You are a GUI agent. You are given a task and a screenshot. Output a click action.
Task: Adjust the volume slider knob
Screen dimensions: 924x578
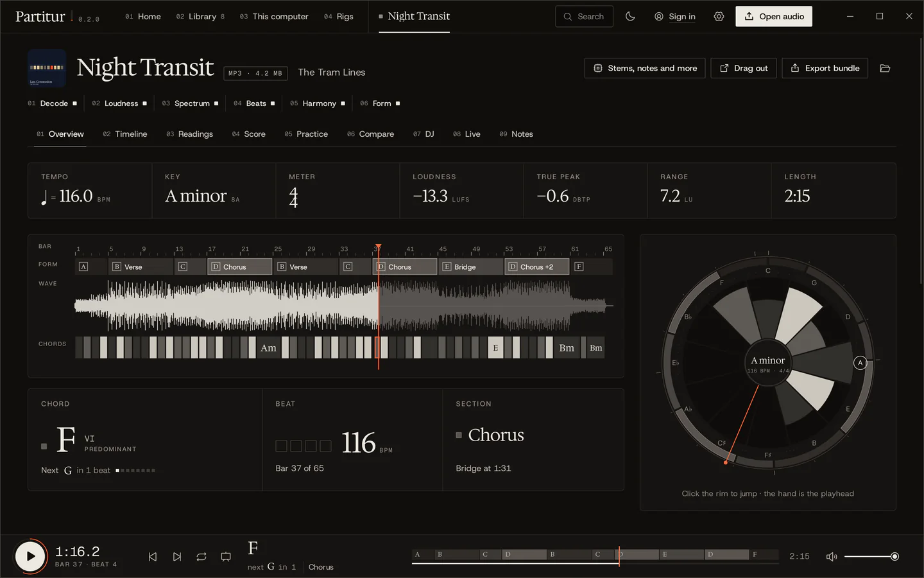coord(894,557)
